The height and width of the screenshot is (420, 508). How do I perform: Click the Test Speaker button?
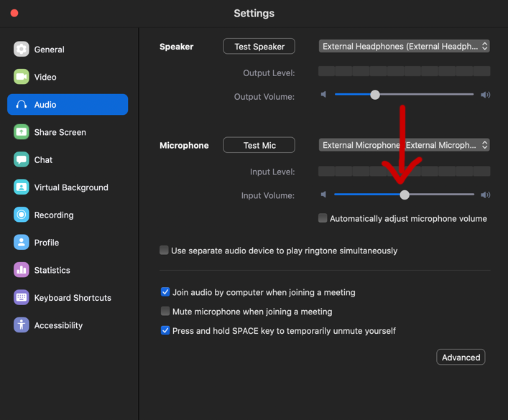(259, 46)
